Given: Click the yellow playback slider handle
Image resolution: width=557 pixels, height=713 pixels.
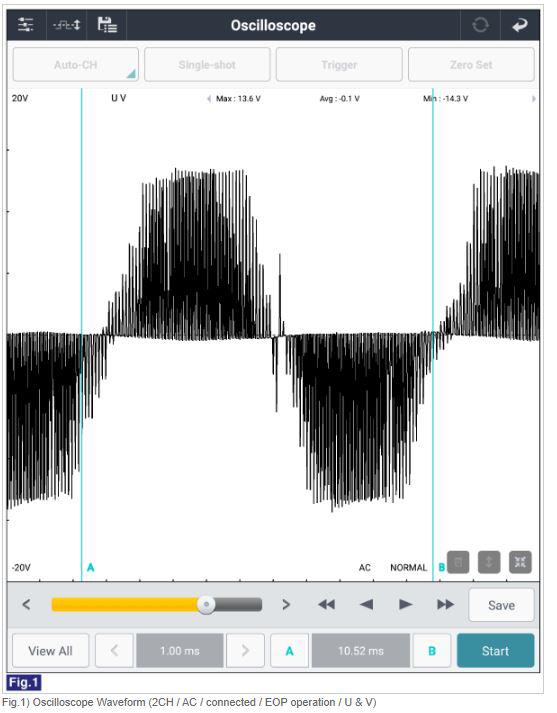Looking at the screenshot, I should pyautogui.click(x=206, y=605).
